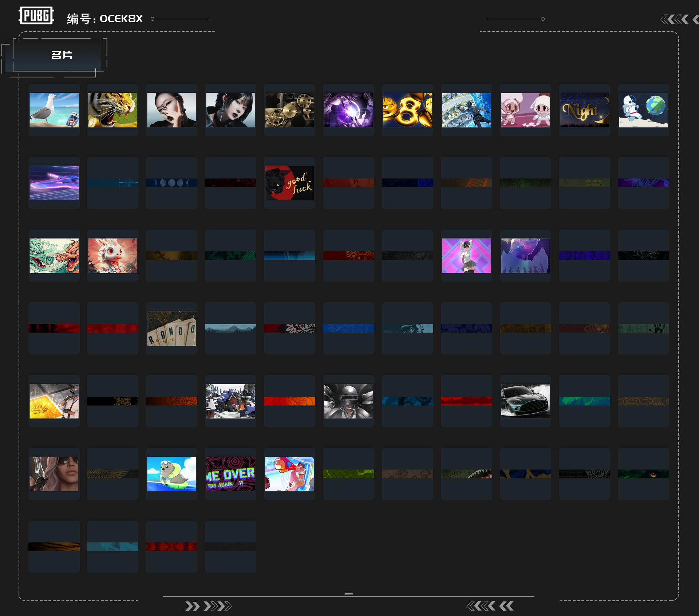This screenshot has height=616, width=699.
Task: Select the astronaut and Earth nameplate
Action: tap(643, 110)
